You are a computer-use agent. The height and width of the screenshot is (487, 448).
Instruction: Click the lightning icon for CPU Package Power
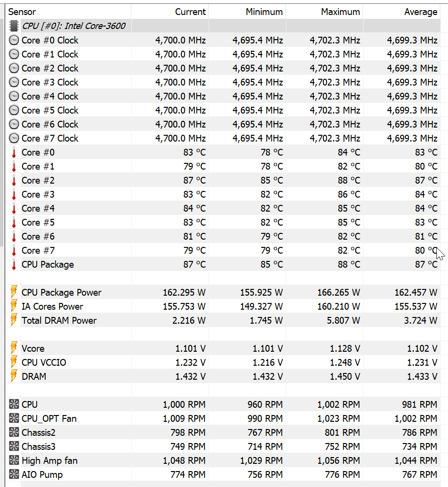14,292
